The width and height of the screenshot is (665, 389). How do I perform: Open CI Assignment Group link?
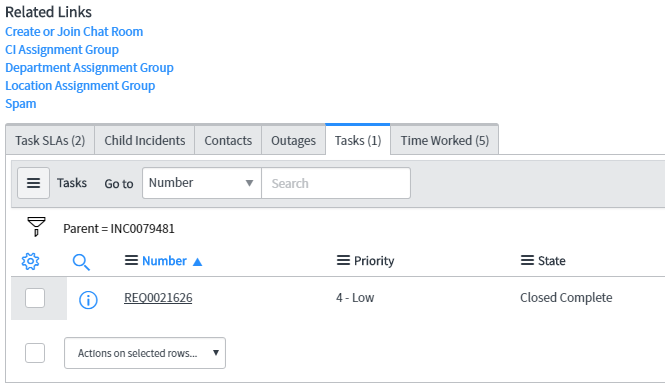pos(62,50)
